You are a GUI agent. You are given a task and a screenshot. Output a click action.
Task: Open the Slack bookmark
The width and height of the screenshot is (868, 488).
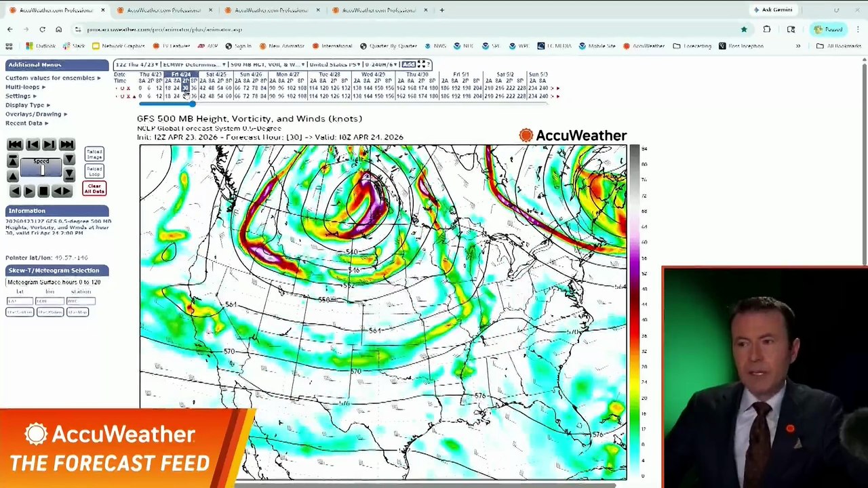pos(75,46)
